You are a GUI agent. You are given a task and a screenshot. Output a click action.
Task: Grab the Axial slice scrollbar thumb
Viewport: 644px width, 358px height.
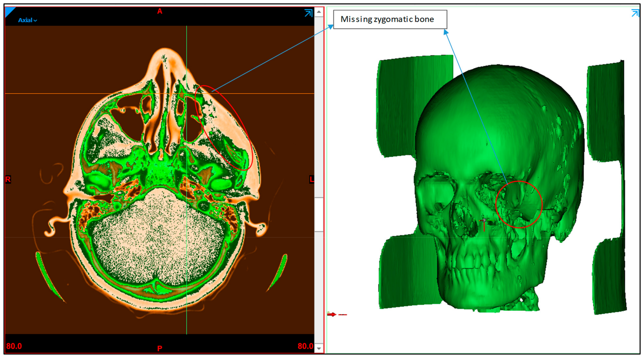(319, 214)
